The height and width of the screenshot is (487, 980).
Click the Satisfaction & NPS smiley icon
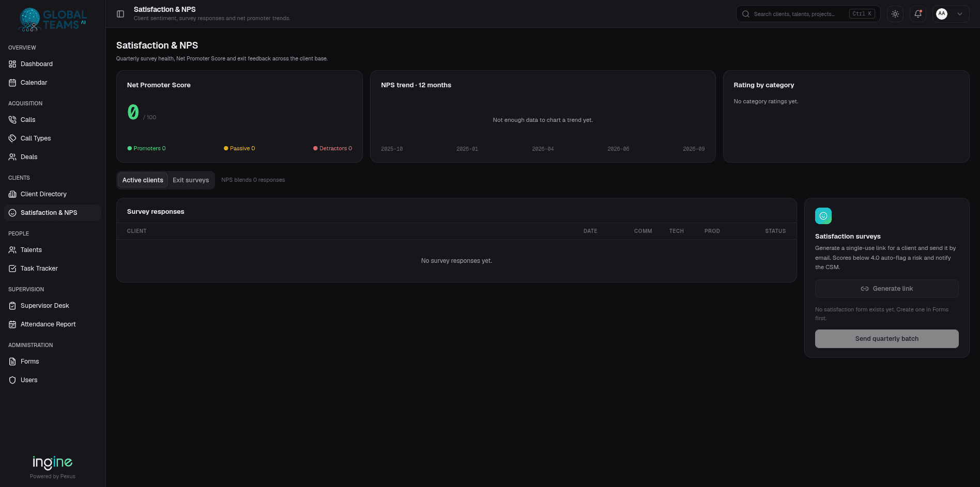click(12, 213)
